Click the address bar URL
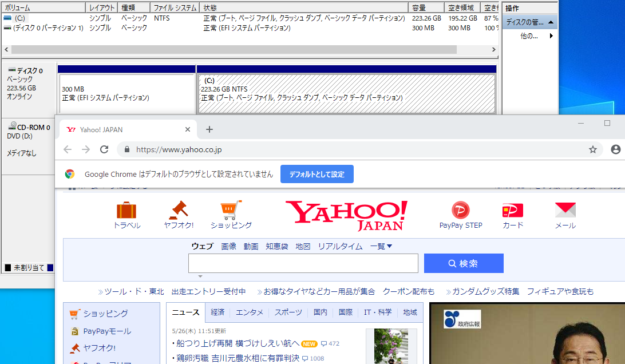This screenshot has width=625, height=364. click(x=179, y=149)
